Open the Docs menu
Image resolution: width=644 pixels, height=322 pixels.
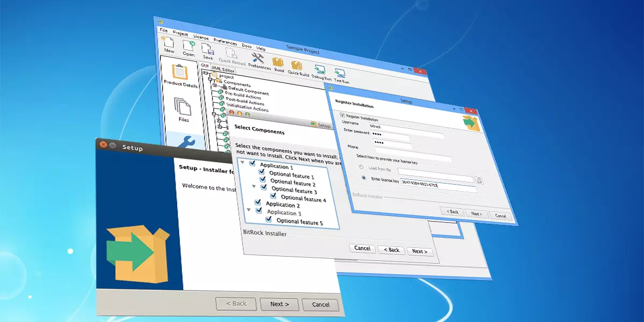(247, 46)
